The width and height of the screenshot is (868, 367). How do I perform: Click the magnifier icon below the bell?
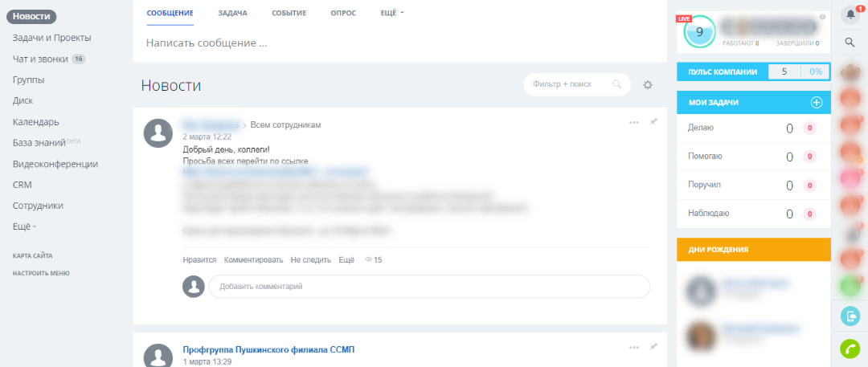point(850,42)
